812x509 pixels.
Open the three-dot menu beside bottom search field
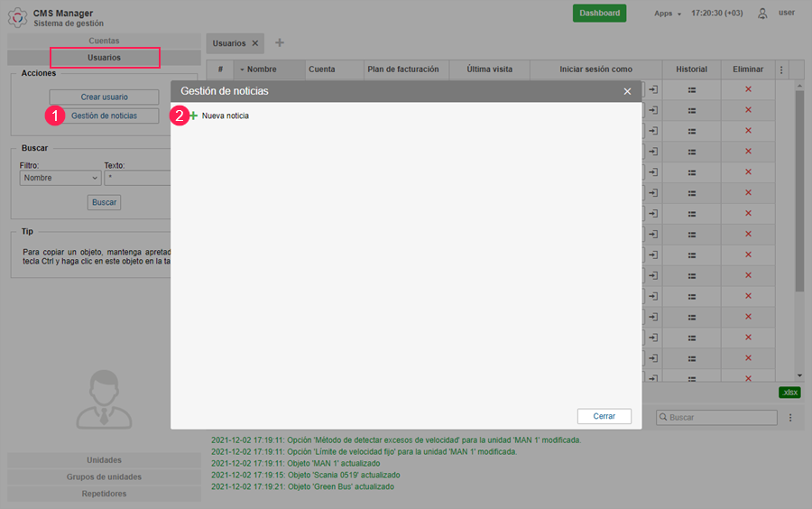[790, 417]
